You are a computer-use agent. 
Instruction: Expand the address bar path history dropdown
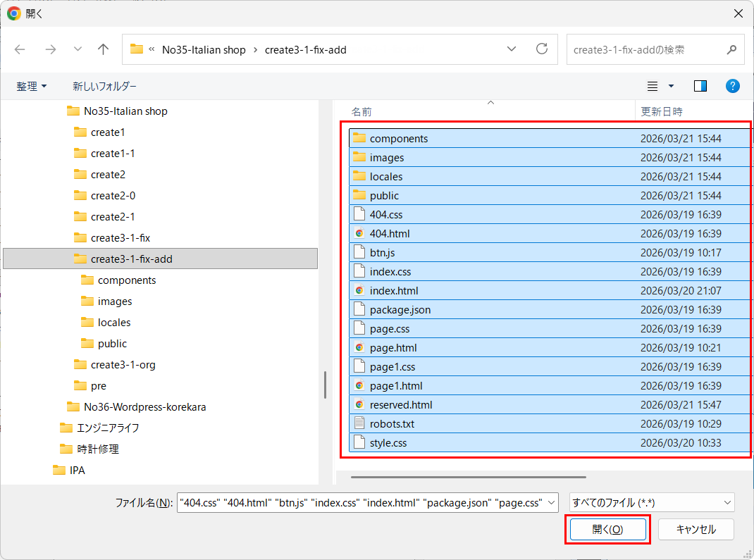point(512,49)
